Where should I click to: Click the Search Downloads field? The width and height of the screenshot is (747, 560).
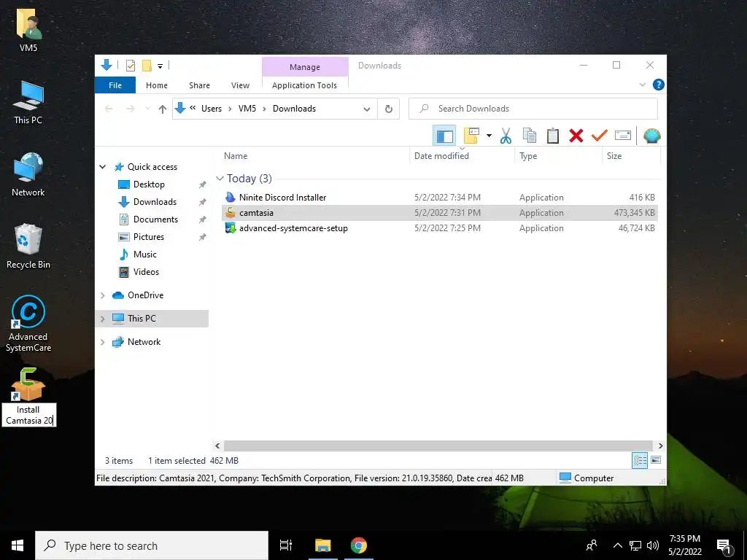click(x=533, y=109)
